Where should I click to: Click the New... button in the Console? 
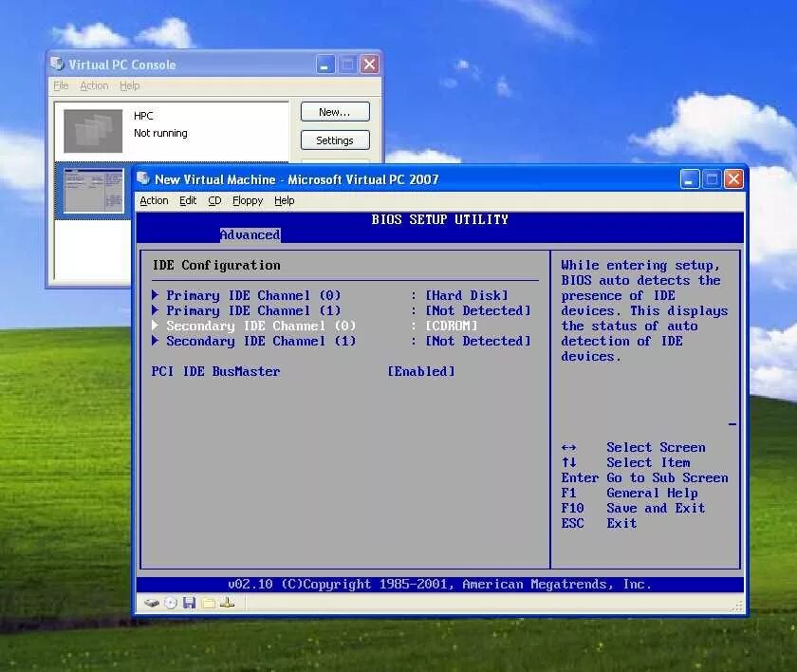pos(335,112)
